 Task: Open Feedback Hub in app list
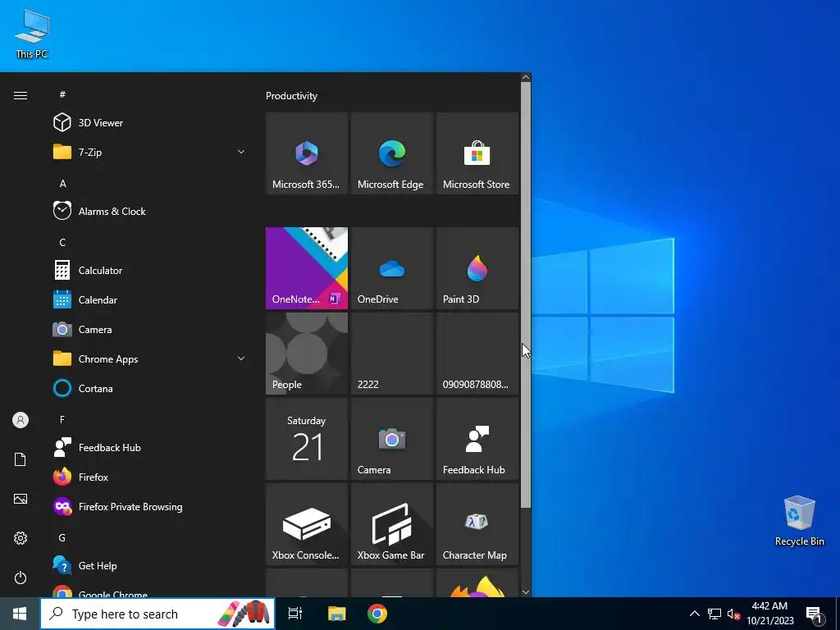(x=150, y=447)
